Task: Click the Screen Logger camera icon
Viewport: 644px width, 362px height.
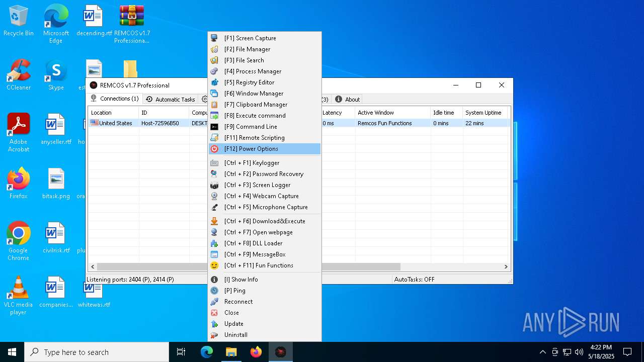Action: pyautogui.click(x=214, y=185)
